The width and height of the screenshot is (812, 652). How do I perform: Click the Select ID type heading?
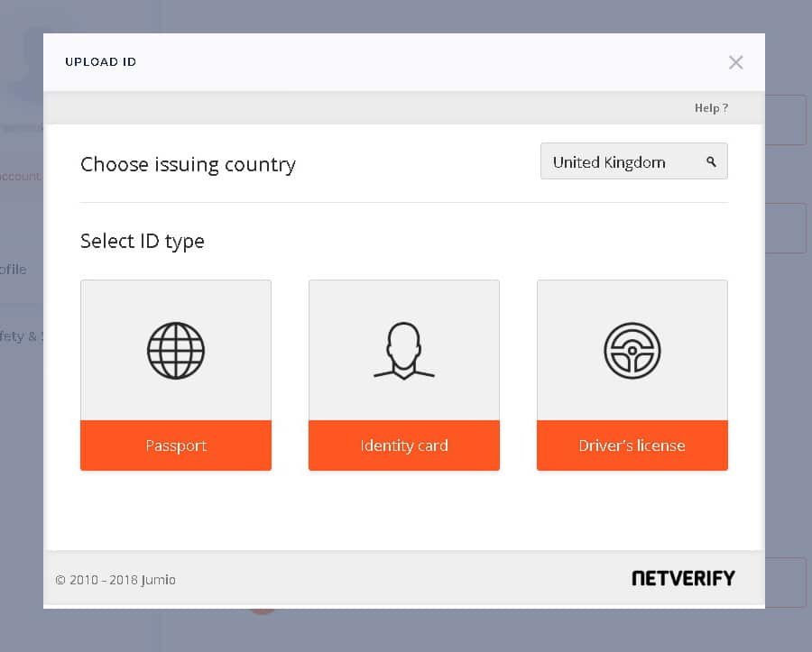142,242
